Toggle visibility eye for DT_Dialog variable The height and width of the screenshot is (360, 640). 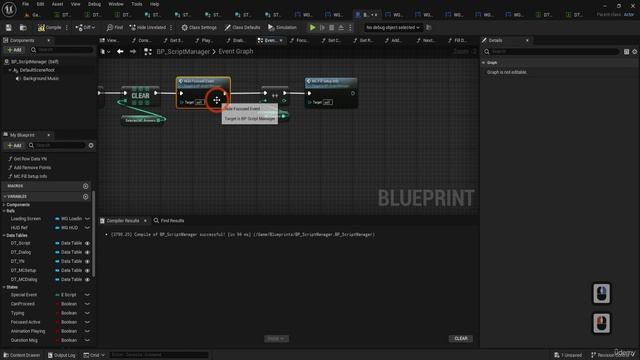[87, 252]
